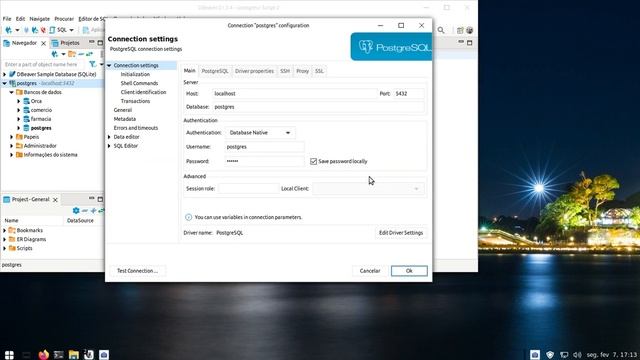Select Transactions settings page
The image size is (640, 360).
[x=135, y=101]
